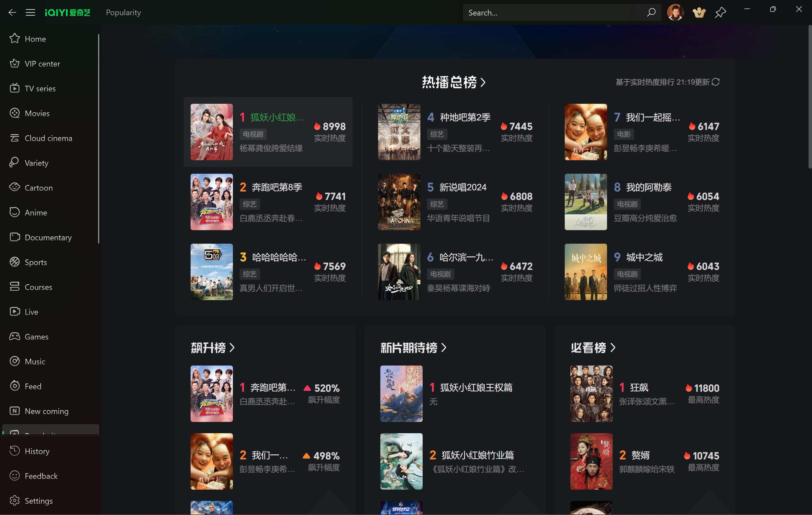Open the Games sidebar item
Viewport: 812px width, 515px height.
pos(36,336)
